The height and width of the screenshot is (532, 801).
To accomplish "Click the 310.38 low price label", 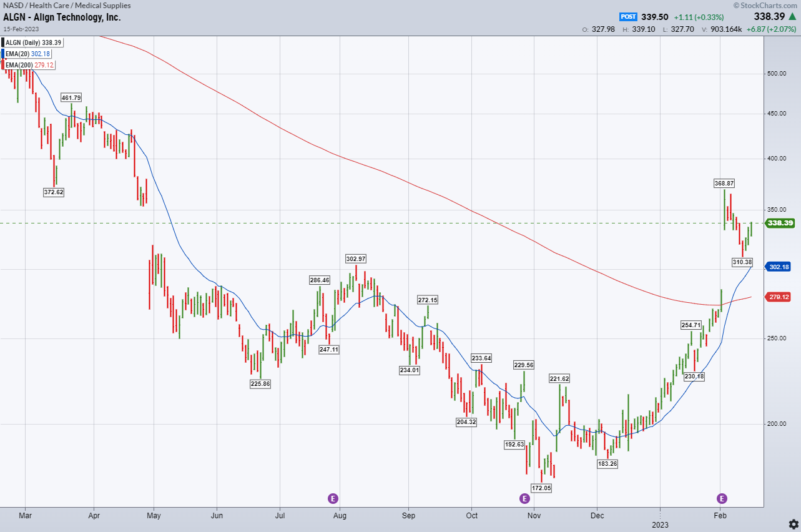I will (742, 262).
